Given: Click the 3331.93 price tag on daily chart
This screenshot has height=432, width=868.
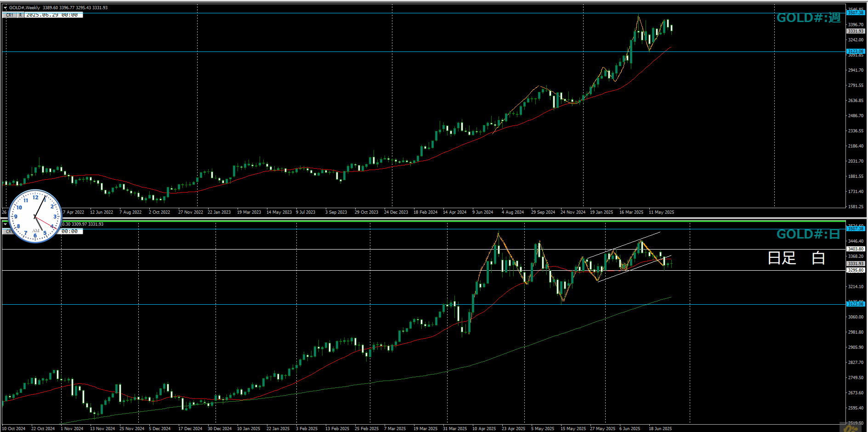Looking at the screenshot, I should 856,264.
